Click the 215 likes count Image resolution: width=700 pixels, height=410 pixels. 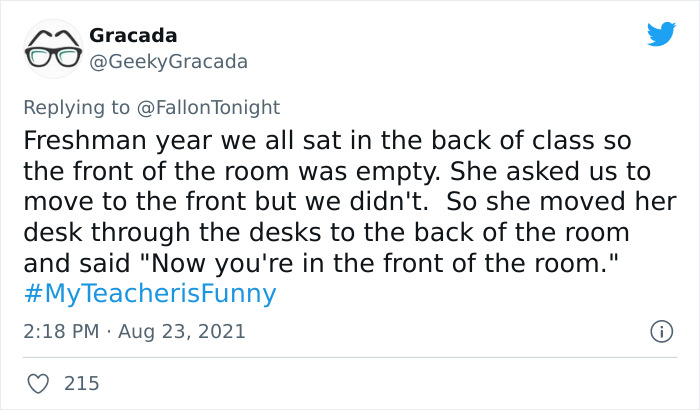point(80,383)
